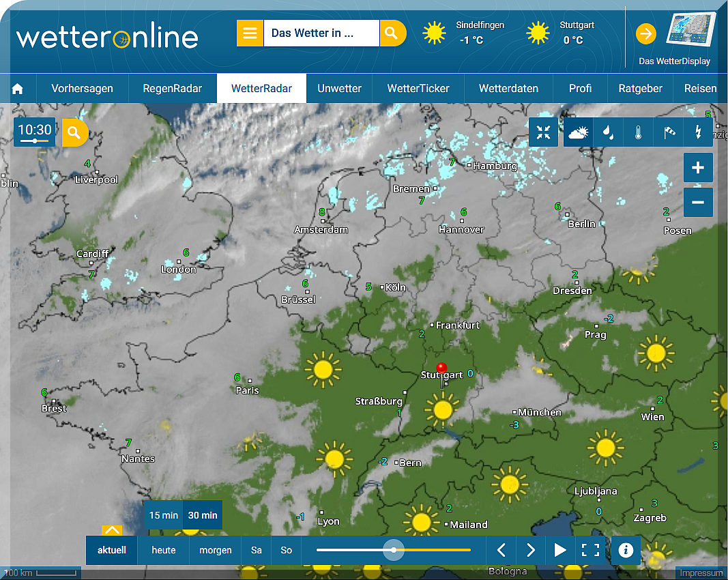Click the Das Wetter in search field
The height and width of the screenshot is (580, 728).
pyautogui.click(x=321, y=33)
